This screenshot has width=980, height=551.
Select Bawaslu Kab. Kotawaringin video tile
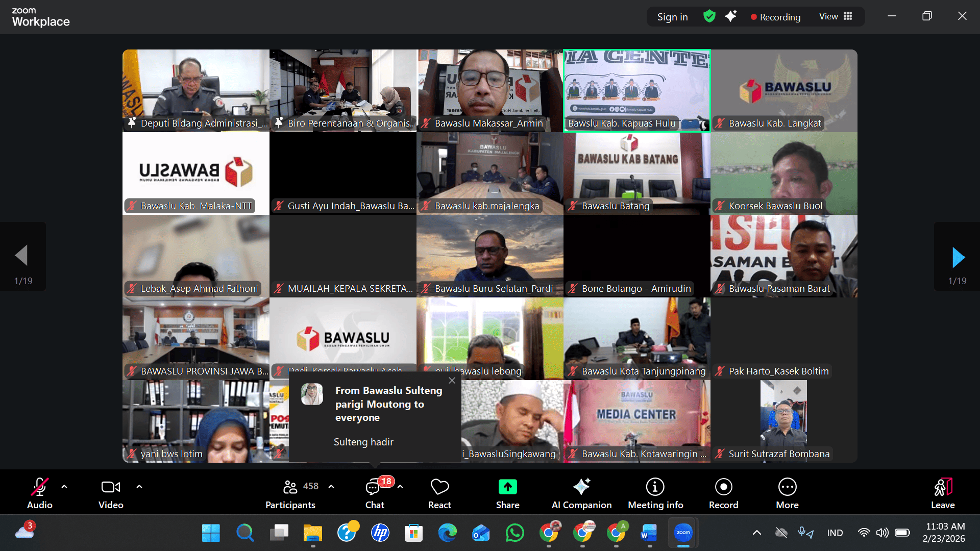pyautogui.click(x=637, y=421)
